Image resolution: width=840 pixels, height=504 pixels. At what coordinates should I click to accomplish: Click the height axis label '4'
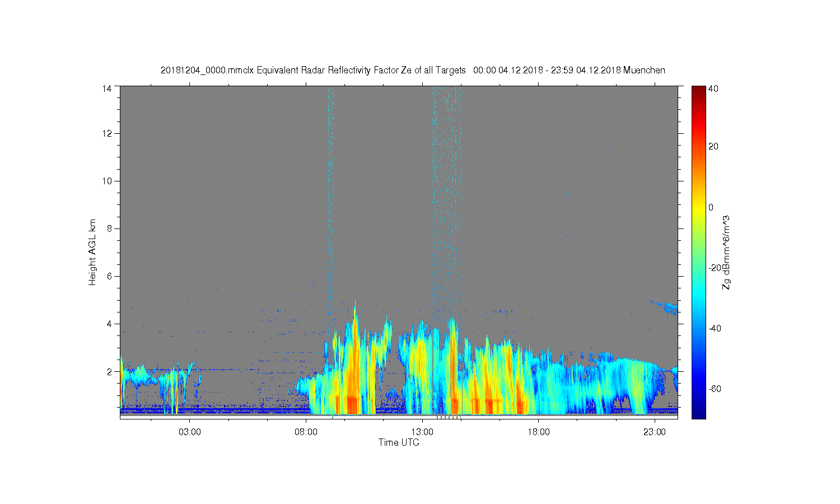(x=109, y=324)
